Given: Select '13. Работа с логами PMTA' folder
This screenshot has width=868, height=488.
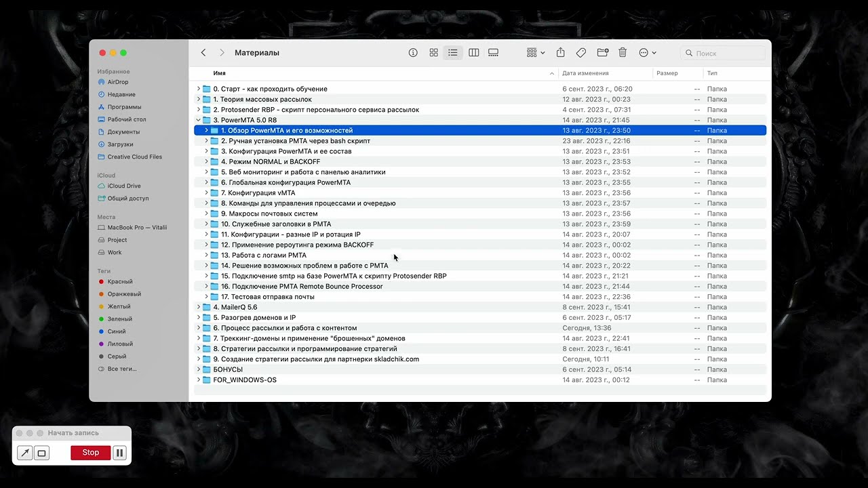Looking at the screenshot, I should pos(480,256).
